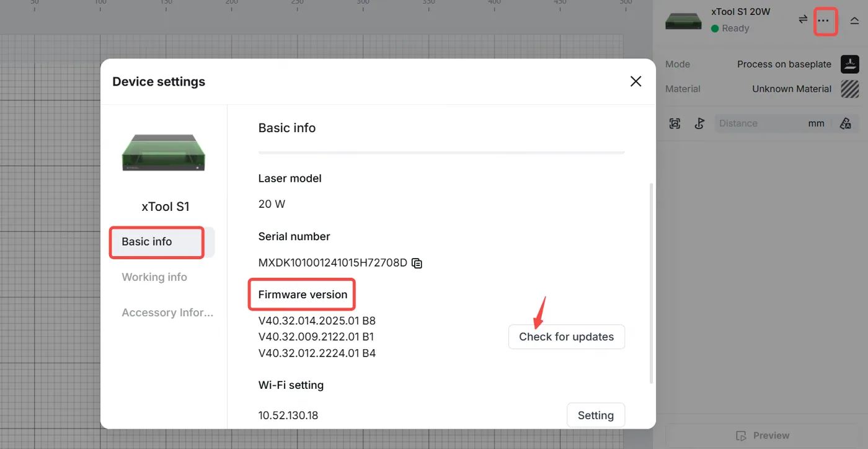Open the three-dots device menu
This screenshot has height=449, width=868.
pyautogui.click(x=823, y=20)
